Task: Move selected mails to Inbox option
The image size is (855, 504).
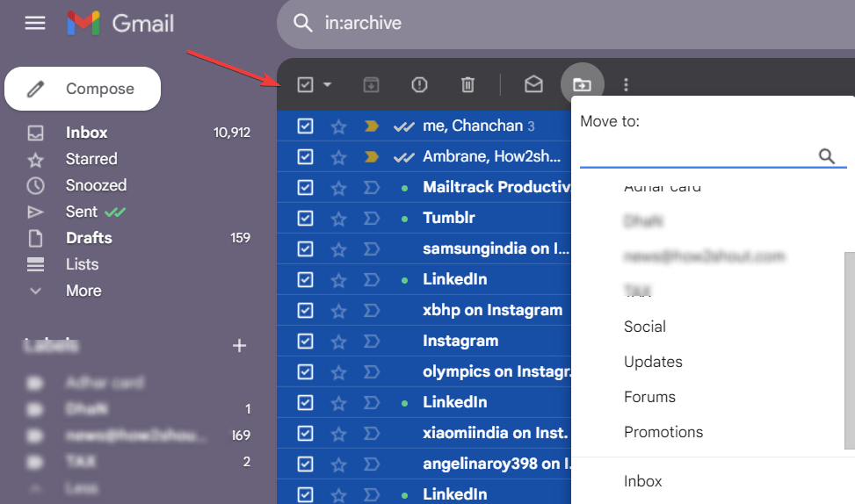Action: click(643, 481)
